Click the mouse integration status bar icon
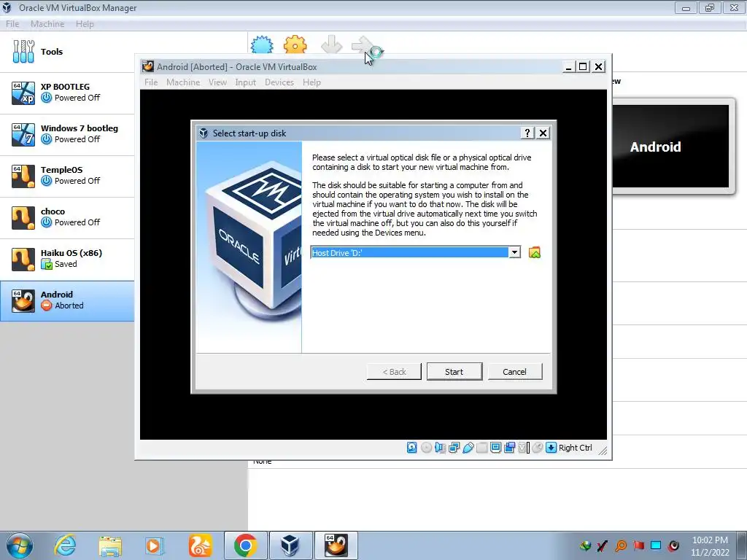Viewport: 747px width, 560px height. [x=538, y=448]
